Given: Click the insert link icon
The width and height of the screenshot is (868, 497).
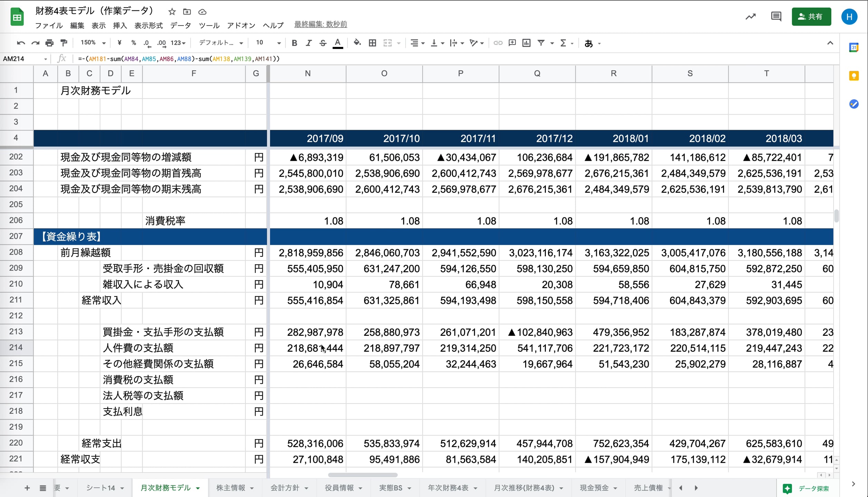Looking at the screenshot, I should (498, 43).
